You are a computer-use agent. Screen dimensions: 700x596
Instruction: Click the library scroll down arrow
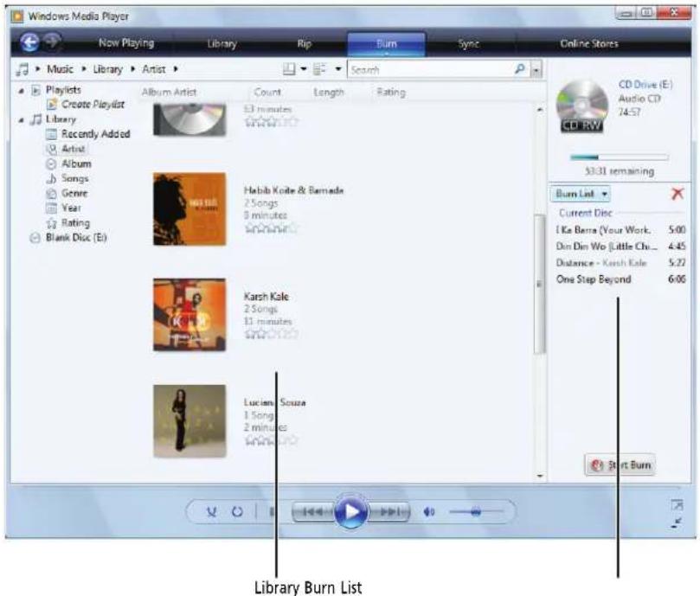(x=540, y=477)
